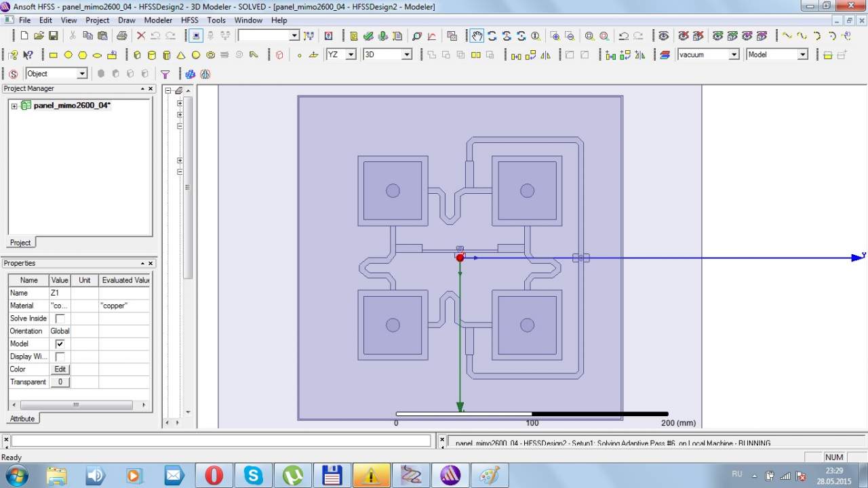
Task: Open the vacuum material dropdown
Action: (x=734, y=55)
